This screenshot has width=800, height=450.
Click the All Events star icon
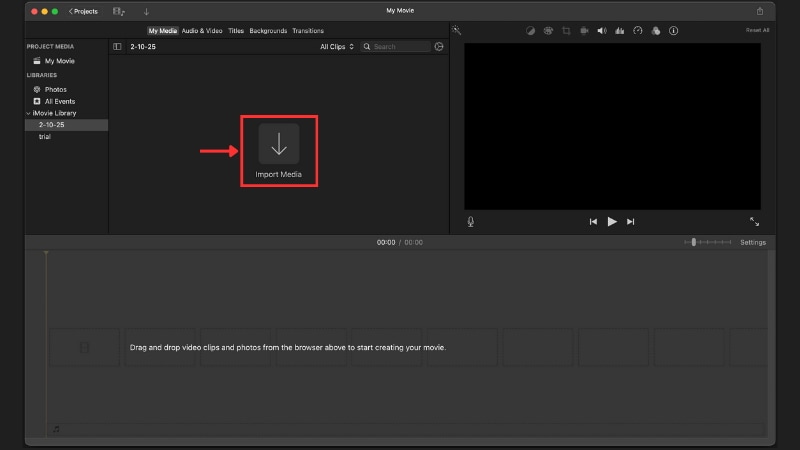point(37,101)
